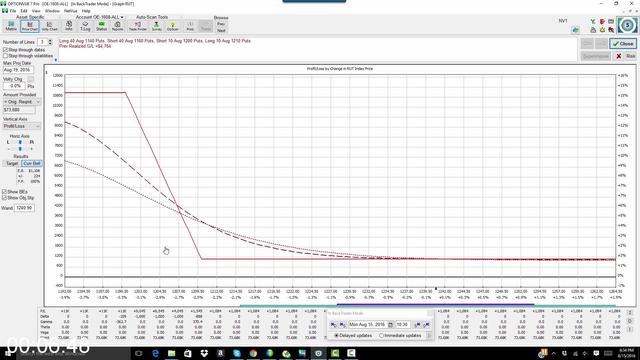Shift horizontal axis right with R
Image resolution: width=640 pixels, height=360 pixels.
[x=32, y=142]
